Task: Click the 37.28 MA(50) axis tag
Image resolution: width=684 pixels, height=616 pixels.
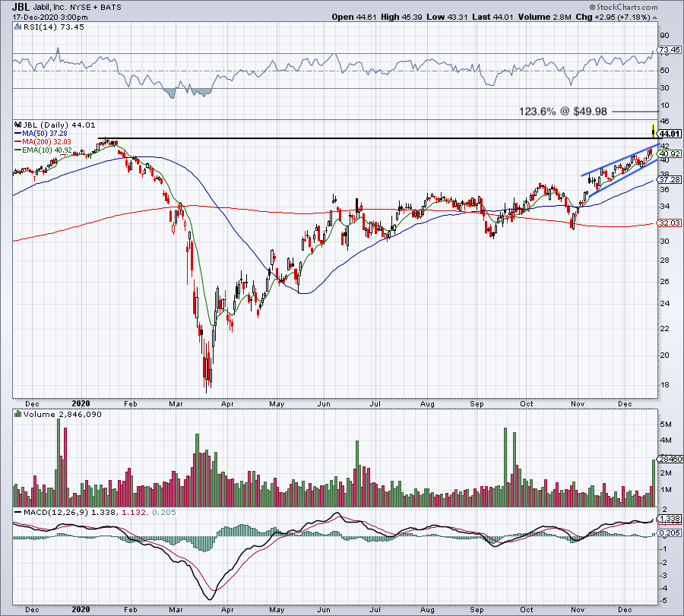Action: point(669,179)
